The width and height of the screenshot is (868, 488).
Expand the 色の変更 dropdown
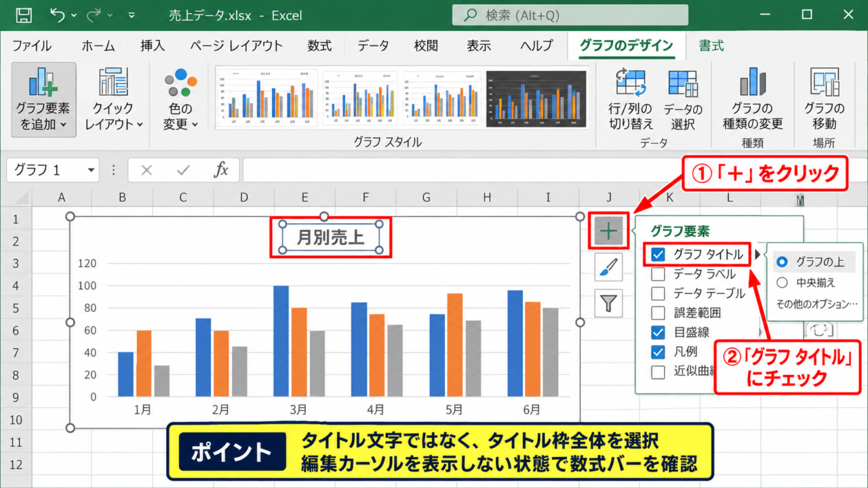coord(180,100)
